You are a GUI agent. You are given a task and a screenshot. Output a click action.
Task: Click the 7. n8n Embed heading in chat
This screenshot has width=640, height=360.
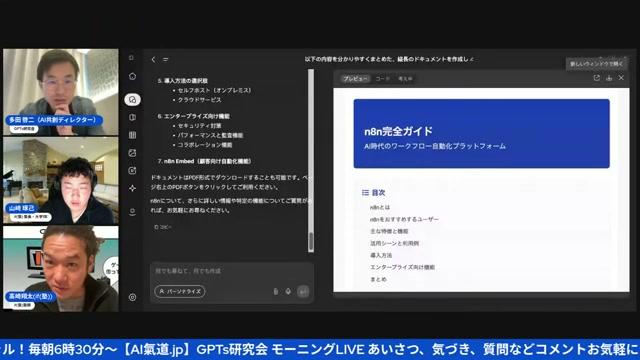pyautogui.click(x=204, y=161)
